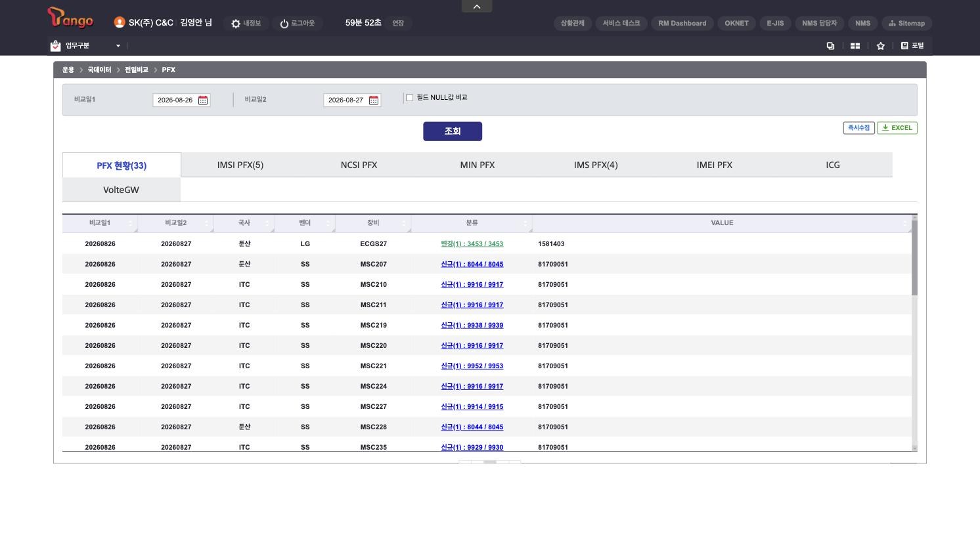Open 신규(1) link for MSC207
Image resolution: width=980 pixels, height=533 pixels.
472,265
